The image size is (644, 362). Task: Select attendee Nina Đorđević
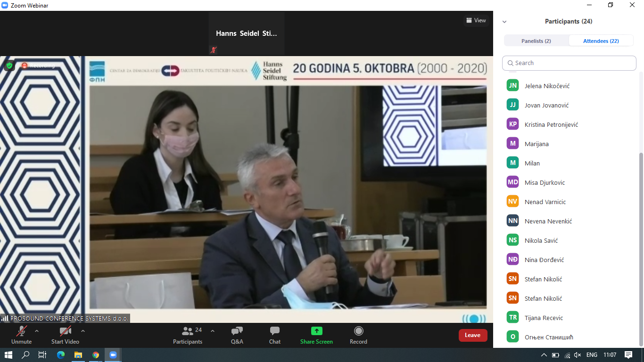pyautogui.click(x=569, y=259)
